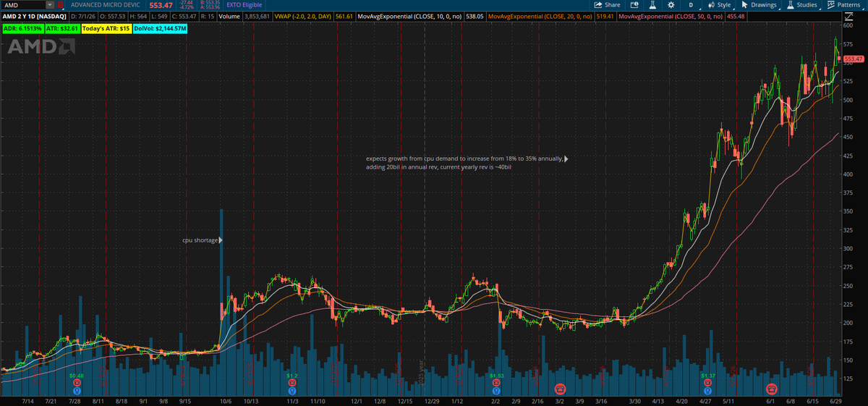Image resolution: width=868 pixels, height=406 pixels.
Task: Click the red phone conference call icon near 6/1
Action: click(772, 389)
